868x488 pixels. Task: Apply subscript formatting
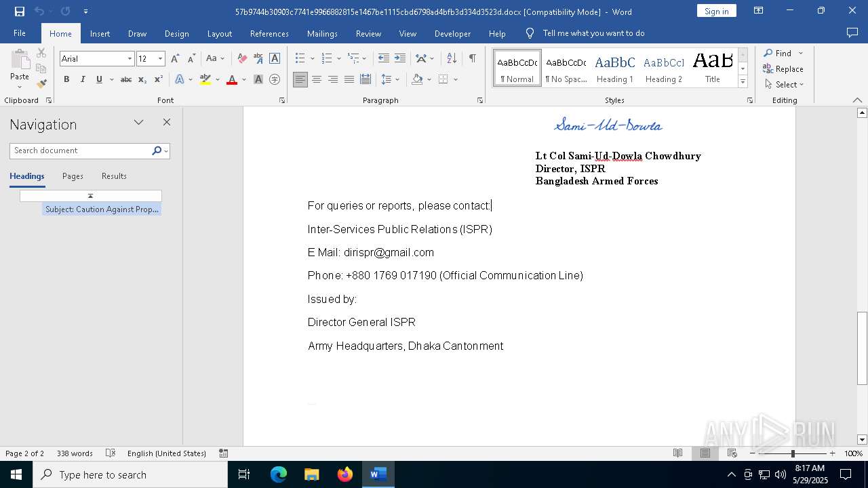tap(142, 79)
